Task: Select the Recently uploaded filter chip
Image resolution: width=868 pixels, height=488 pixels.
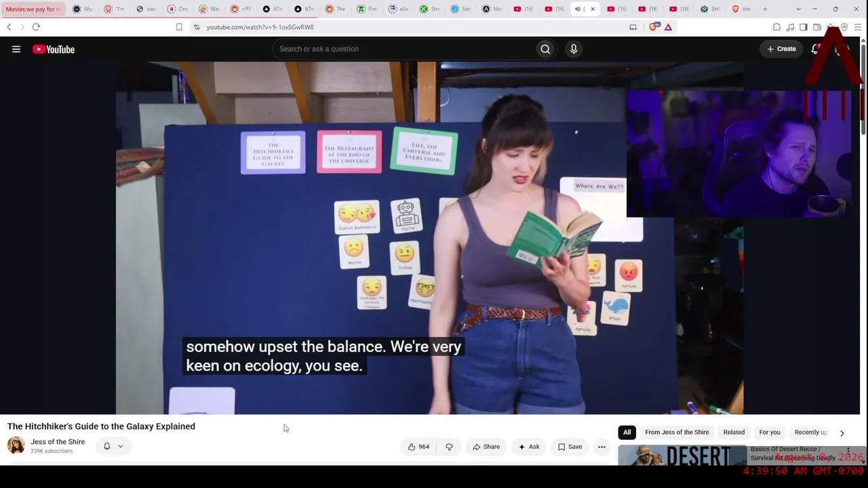Action: click(x=810, y=432)
